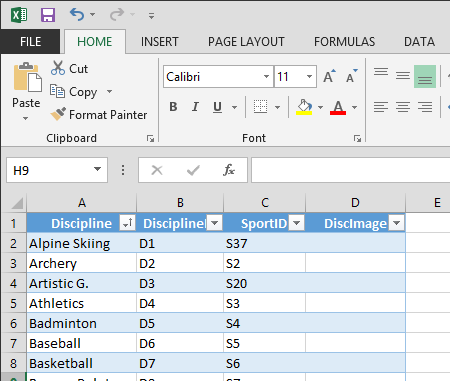Viewport: 450px width, 381px height.
Task: Expand Paste options arrow below Paste
Action: [x=26, y=118]
